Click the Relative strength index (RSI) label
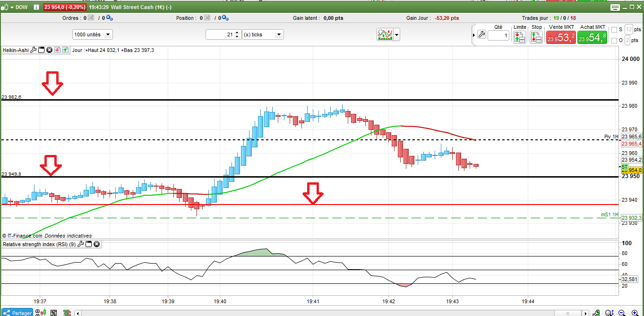This screenshot has height=316, width=644. [39, 244]
